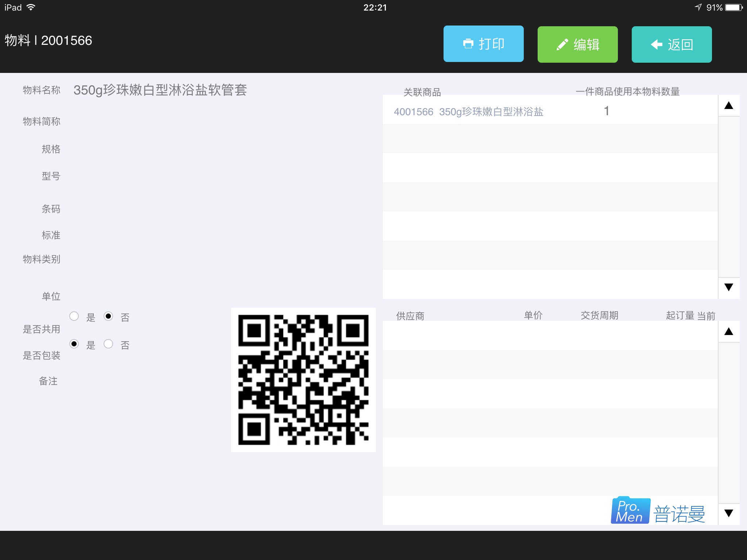Click the 物料 | 2001566 title
Image resolution: width=747 pixels, height=560 pixels.
pos(48,40)
